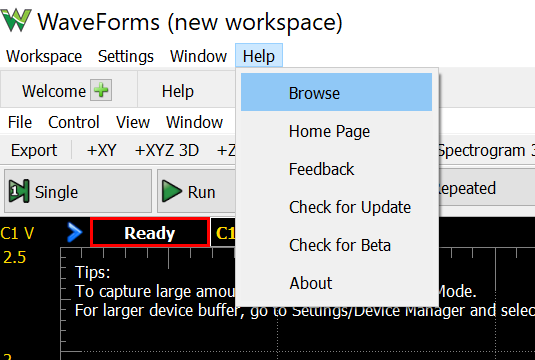Add an +XYZ 3D view
535x360 pixels.
point(167,150)
